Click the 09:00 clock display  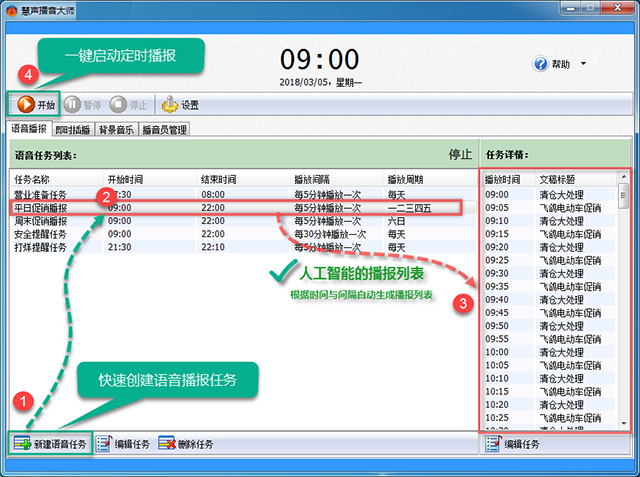[x=320, y=59]
